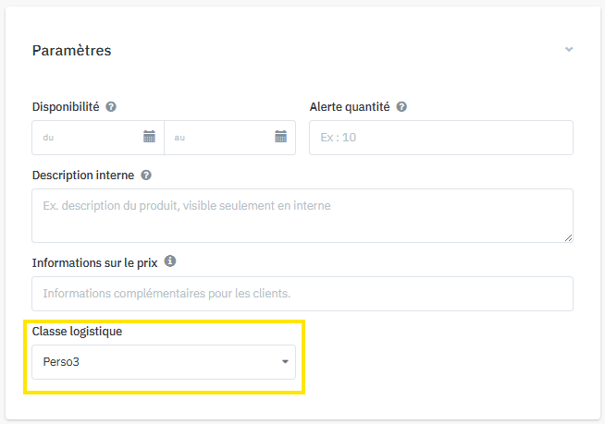The width and height of the screenshot is (605, 424).
Task: Focus the "du" start date field
Action: [x=85, y=137]
